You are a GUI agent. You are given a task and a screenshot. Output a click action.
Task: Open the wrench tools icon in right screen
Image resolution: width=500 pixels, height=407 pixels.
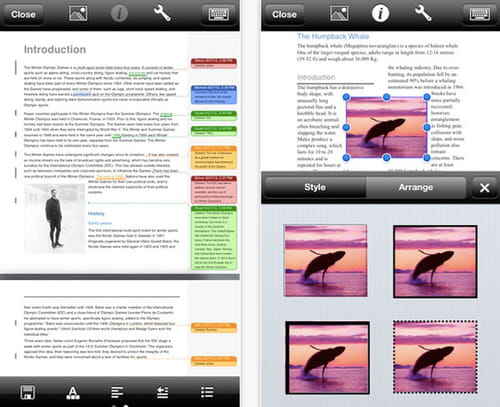click(423, 14)
